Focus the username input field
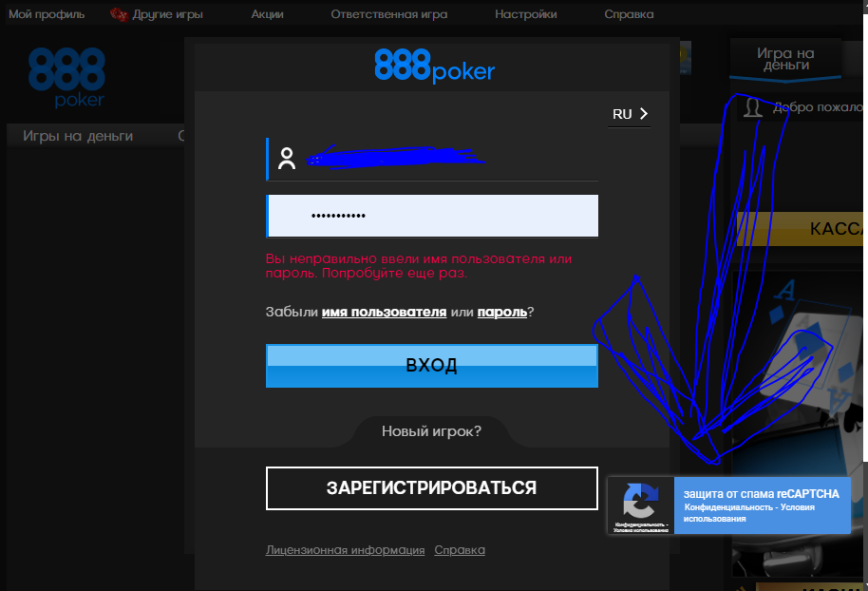868x591 pixels. coord(432,159)
